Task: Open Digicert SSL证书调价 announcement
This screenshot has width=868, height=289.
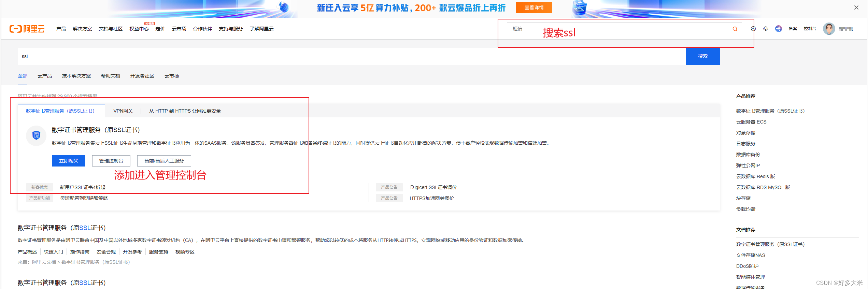Action: pyautogui.click(x=433, y=187)
